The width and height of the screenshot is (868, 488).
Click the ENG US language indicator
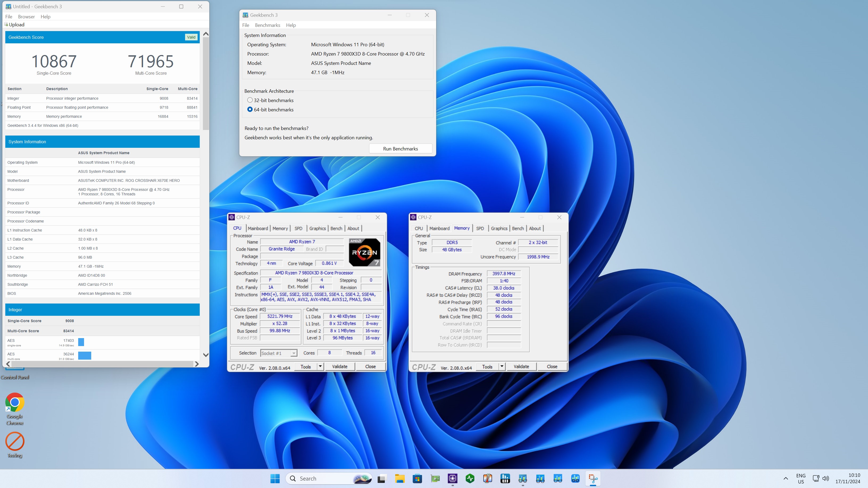[801, 478]
